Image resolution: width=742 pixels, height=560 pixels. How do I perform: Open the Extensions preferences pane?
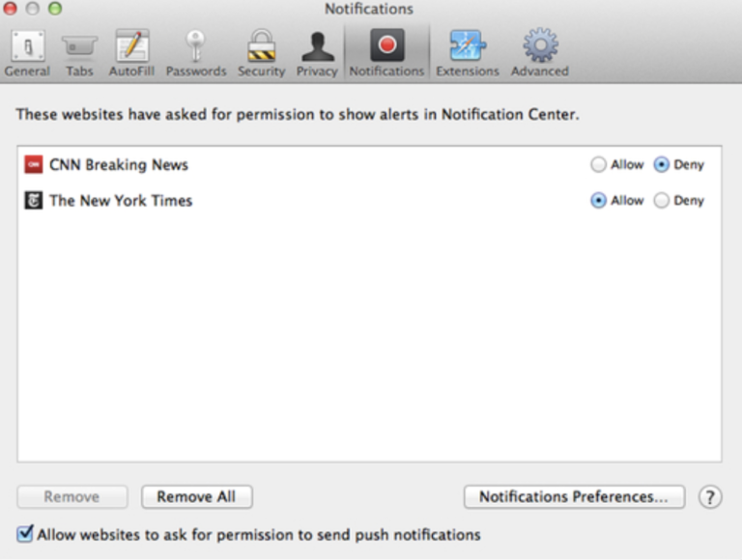(468, 53)
